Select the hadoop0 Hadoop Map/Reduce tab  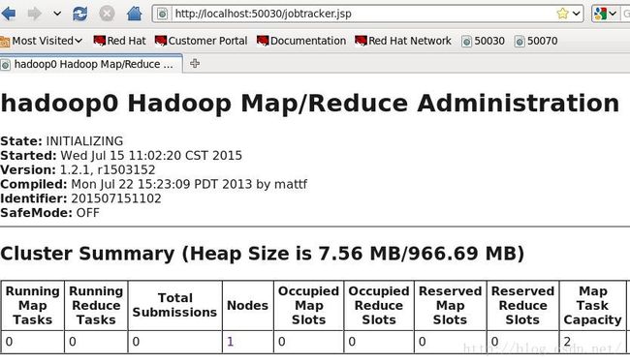pyautogui.click(x=91, y=64)
